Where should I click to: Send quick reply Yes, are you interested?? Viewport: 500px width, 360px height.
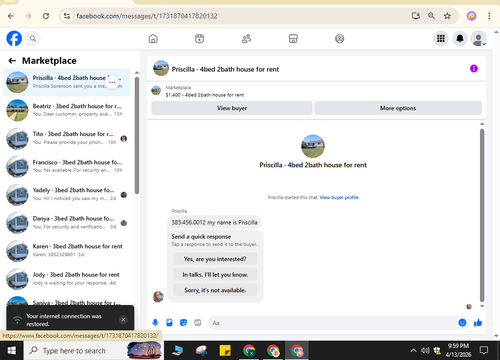215,259
